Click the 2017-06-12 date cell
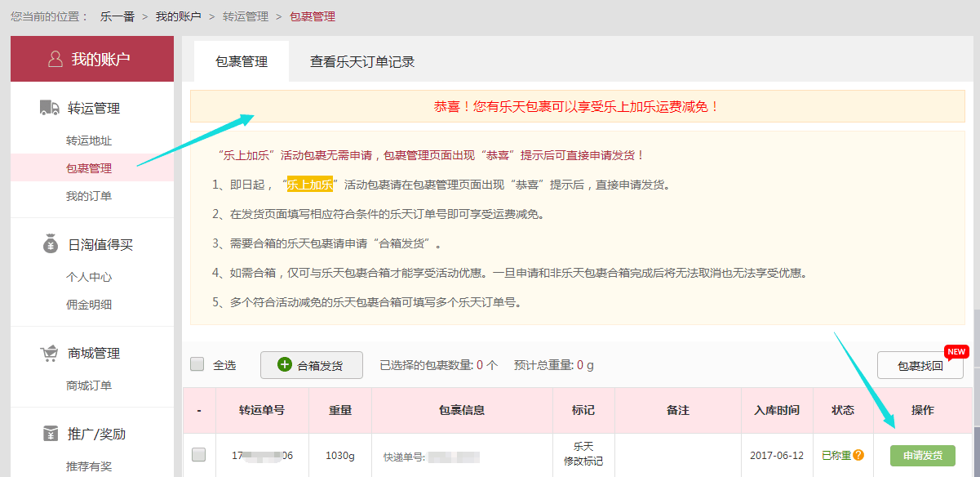 click(x=777, y=456)
